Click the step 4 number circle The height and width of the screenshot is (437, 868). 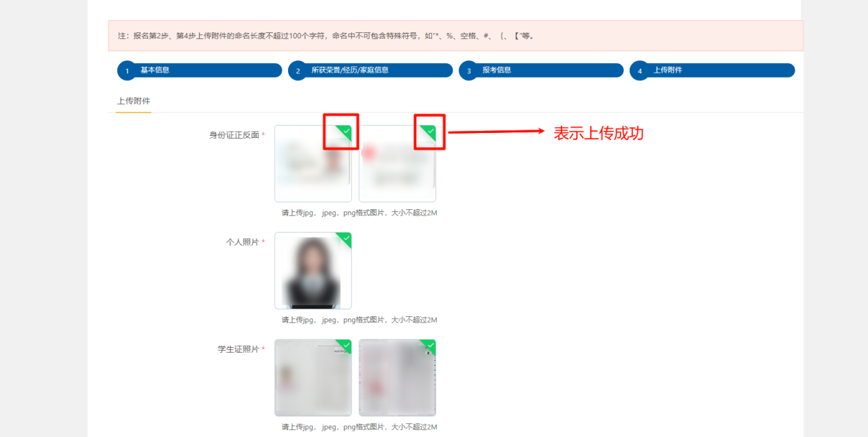(639, 71)
